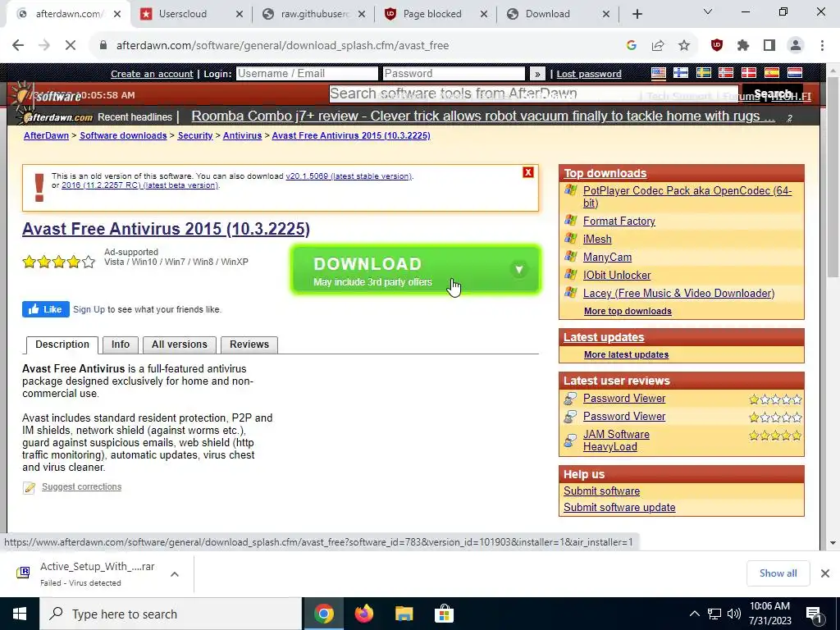Viewport: 840px width, 630px height.
Task: Open a new browser tab
Action: click(637, 14)
